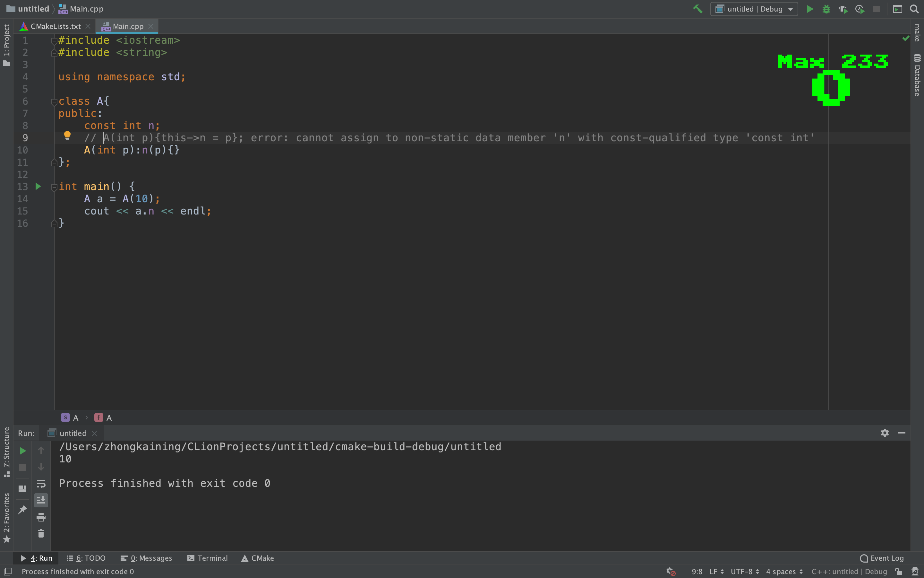924x578 pixels.
Task: Click the Profile run icon in the toolbar
Action: click(860, 9)
